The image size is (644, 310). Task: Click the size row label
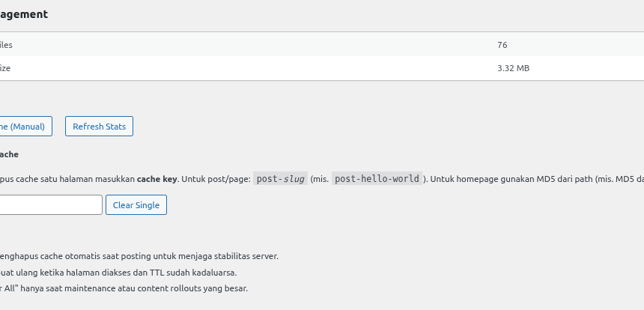(x=5, y=68)
